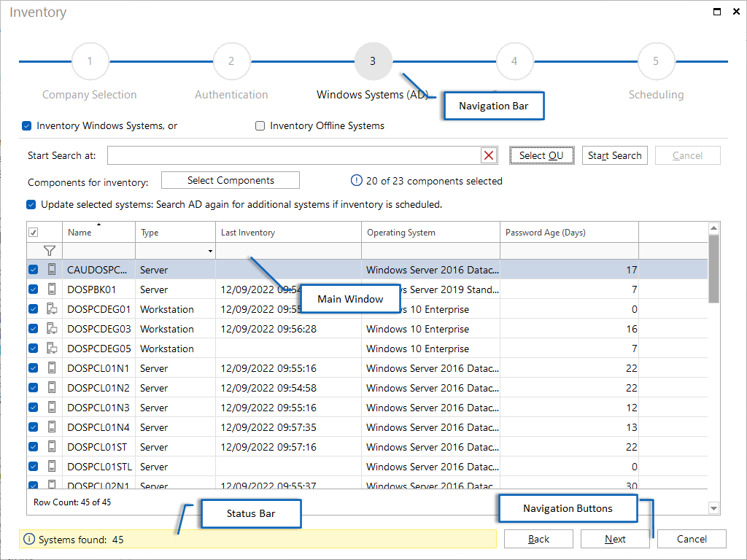The width and height of the screenshot is (747, 560).
Task: Enable Inventory Windows Systems checkbox
Action: coord(27,125)
